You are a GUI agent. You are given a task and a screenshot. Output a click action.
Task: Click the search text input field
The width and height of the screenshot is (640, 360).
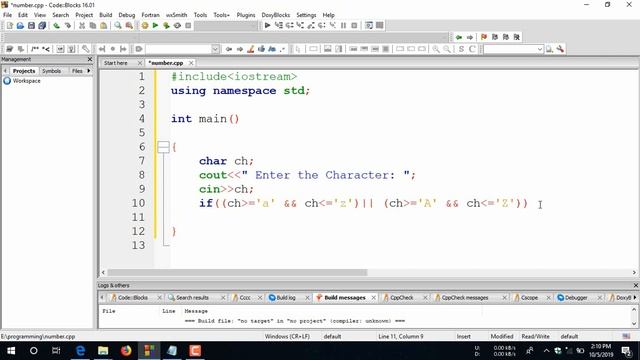pyautogui.click(x=178, y=49)
